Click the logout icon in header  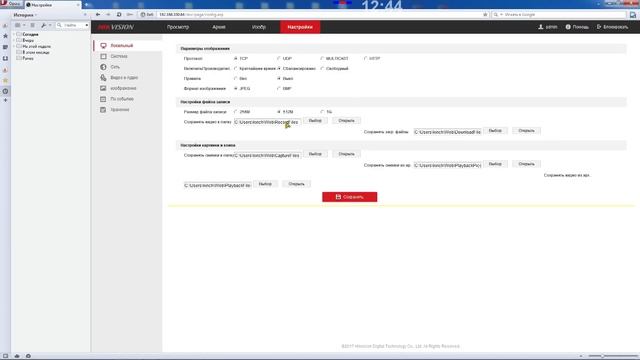click(x=599, y=27)
